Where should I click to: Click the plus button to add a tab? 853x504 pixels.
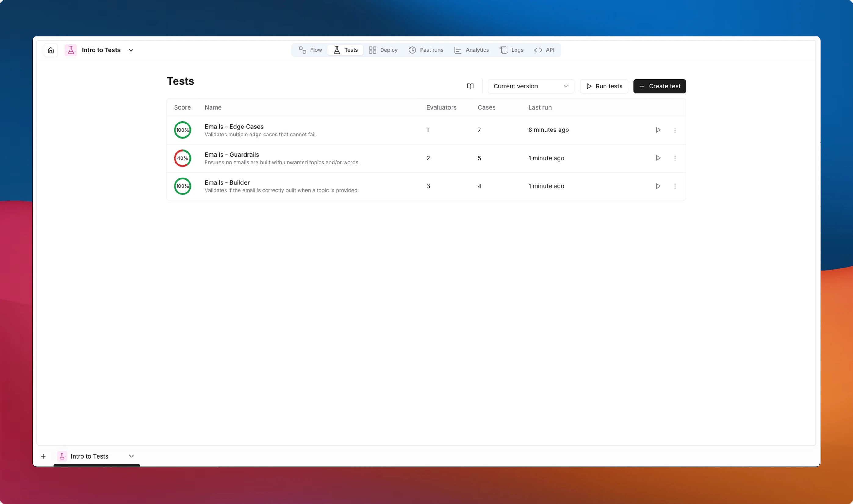pyautogui.click(x=43, y=456)
